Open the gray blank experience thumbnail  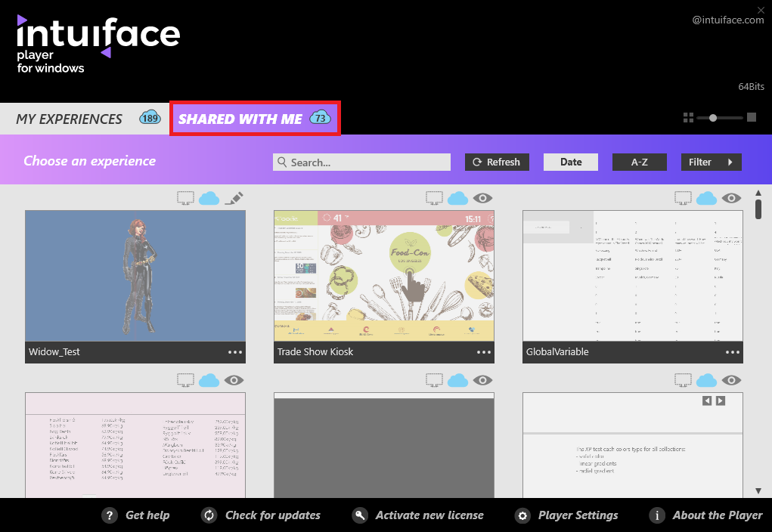(x=383, y=445)
